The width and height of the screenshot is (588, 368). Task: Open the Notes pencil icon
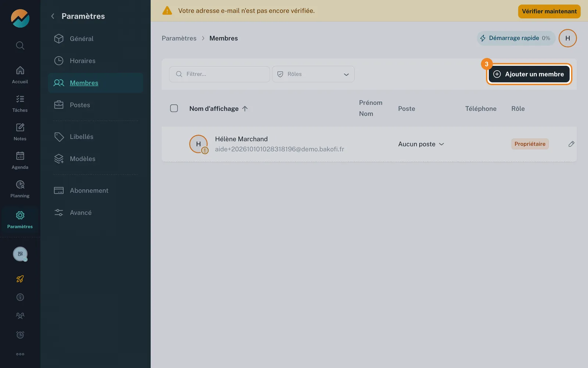pyautogui.click(x=20, y=127)
